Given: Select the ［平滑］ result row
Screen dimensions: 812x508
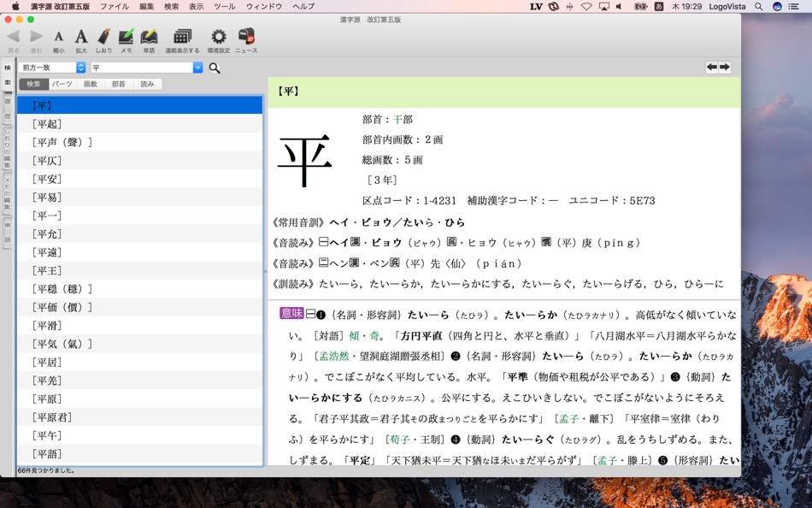Looking at the screenshot, I should [140, 326].
